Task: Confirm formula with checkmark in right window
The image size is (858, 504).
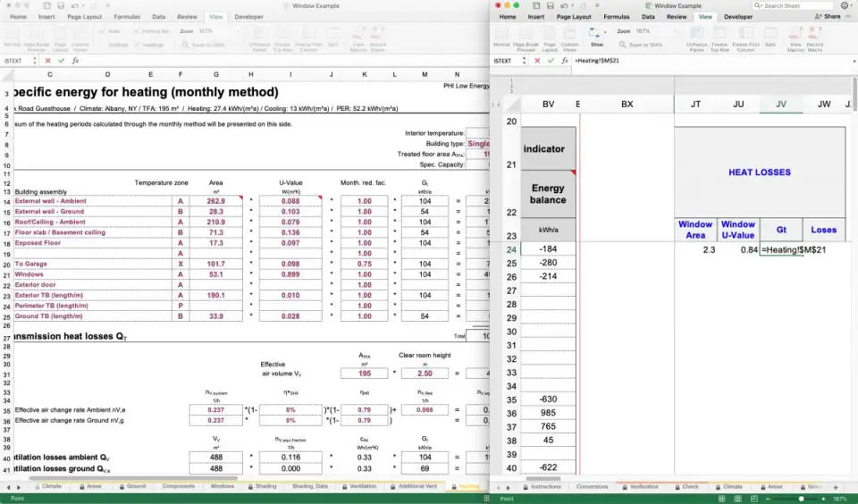Action: [550, 61]
